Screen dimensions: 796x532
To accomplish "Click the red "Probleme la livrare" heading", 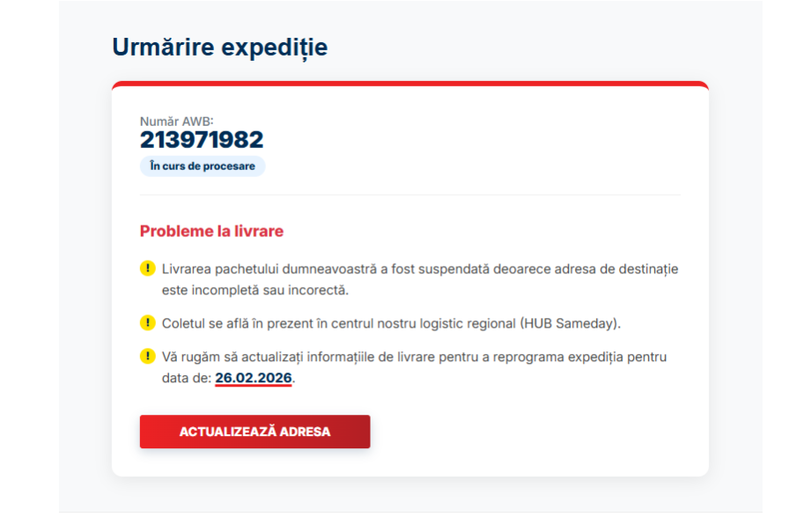I will [211, 232].
